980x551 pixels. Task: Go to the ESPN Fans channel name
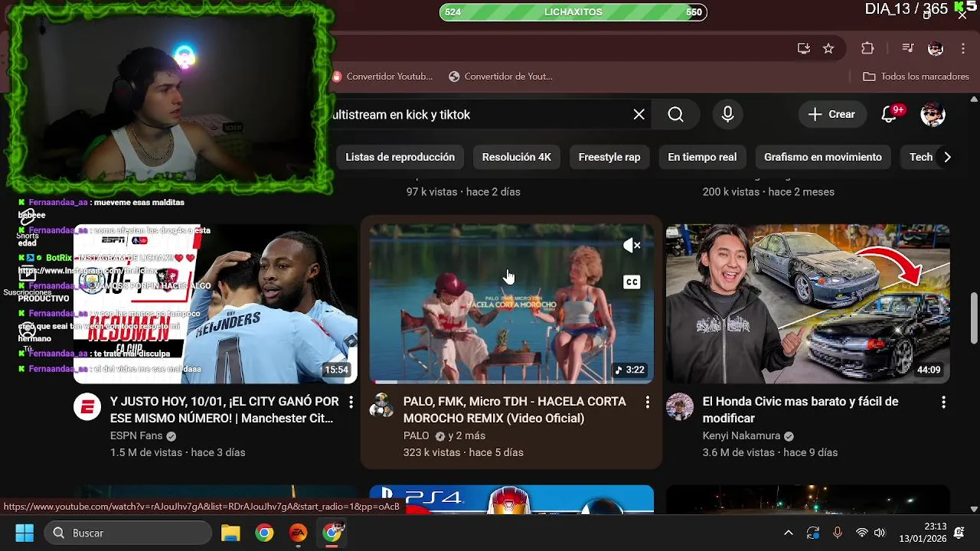coord(136,435)
